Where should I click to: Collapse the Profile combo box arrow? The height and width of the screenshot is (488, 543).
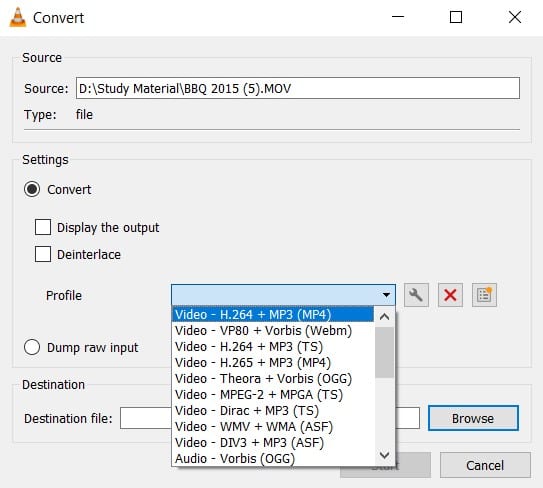pyautogui.click(x=386, y=295)
